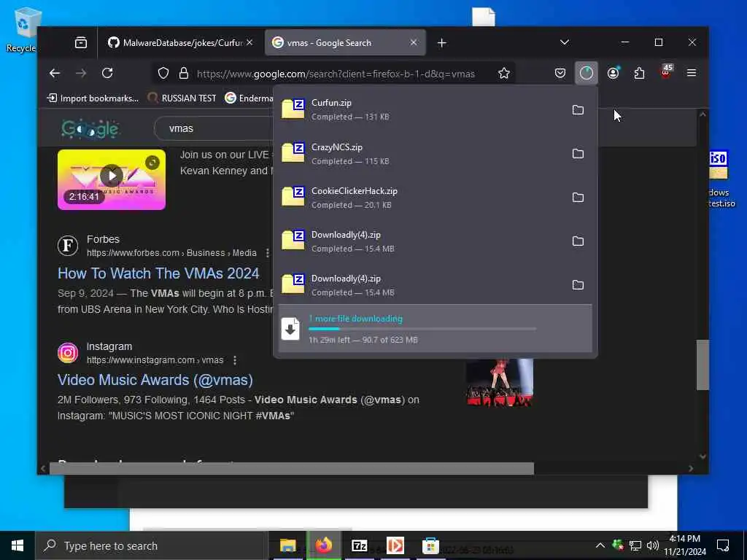Expand the list all tabs chevron
This screenshot has width=747, height=560.
coord(565,42)
